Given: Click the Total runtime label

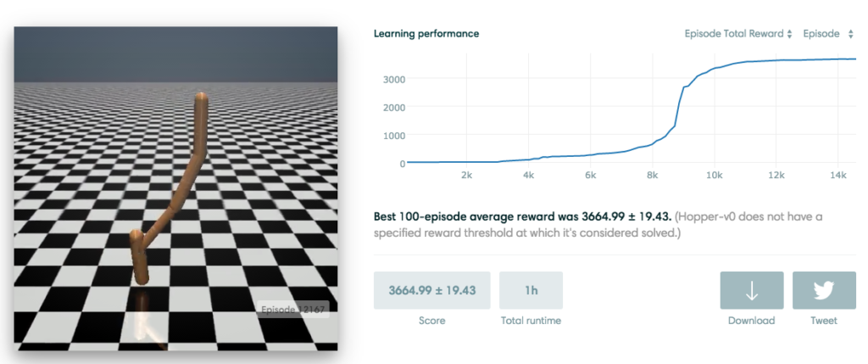Looking at the screenshot, I should point(531,321).
